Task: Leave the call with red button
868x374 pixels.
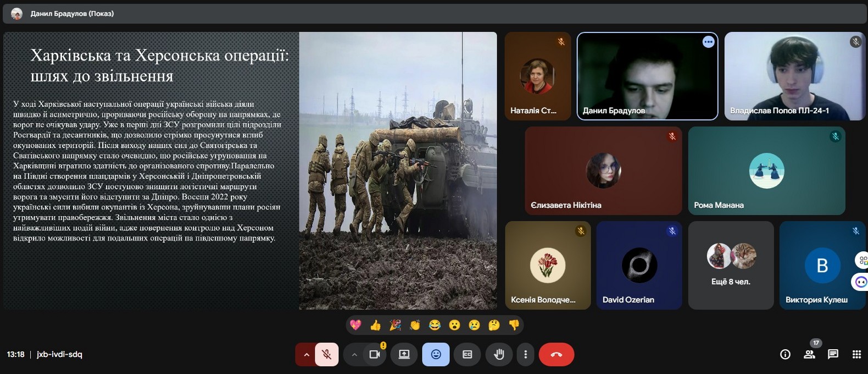Action: [x=557, y=355]
